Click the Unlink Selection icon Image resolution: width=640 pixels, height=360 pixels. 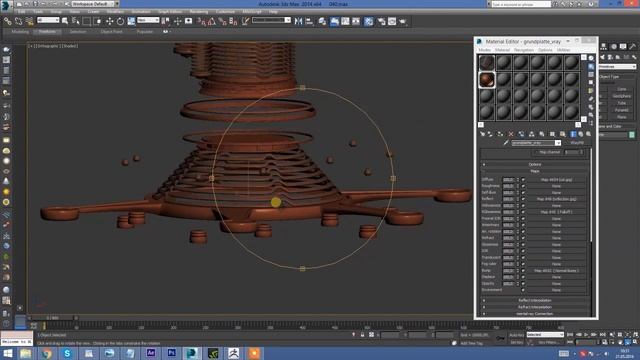pyautogui.click(x=18, y=21)
